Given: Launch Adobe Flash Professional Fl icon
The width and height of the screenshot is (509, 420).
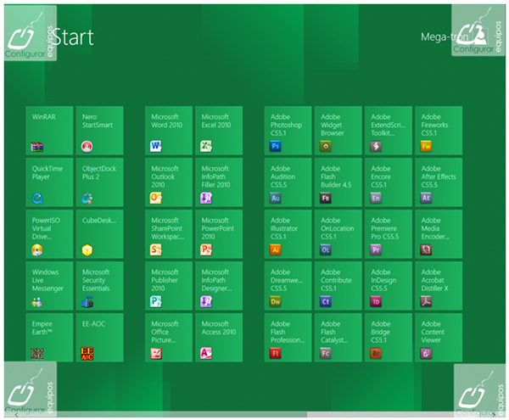Looking at the screenshot, I should 275,353.
